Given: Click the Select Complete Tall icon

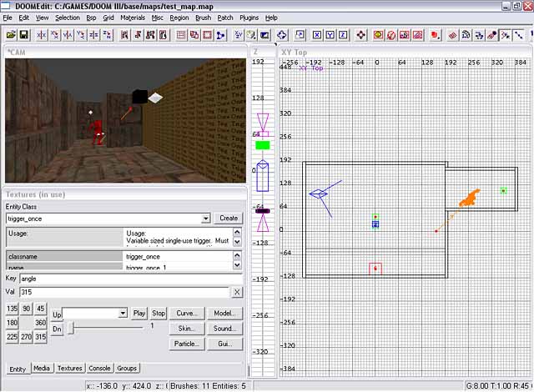Looking at the screenshot, I should 124,35.
